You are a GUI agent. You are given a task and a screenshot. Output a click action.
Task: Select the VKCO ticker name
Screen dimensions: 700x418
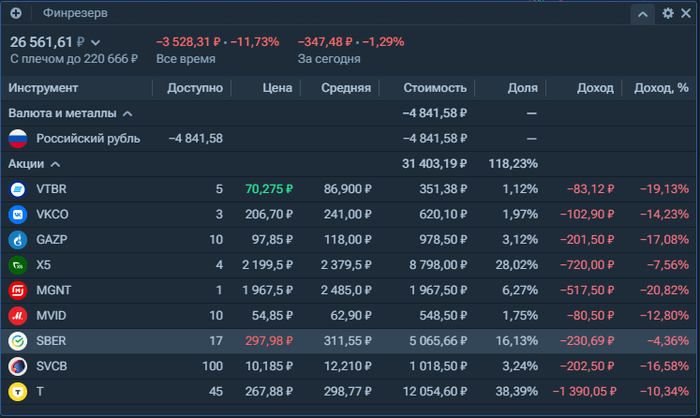(52, 214)
